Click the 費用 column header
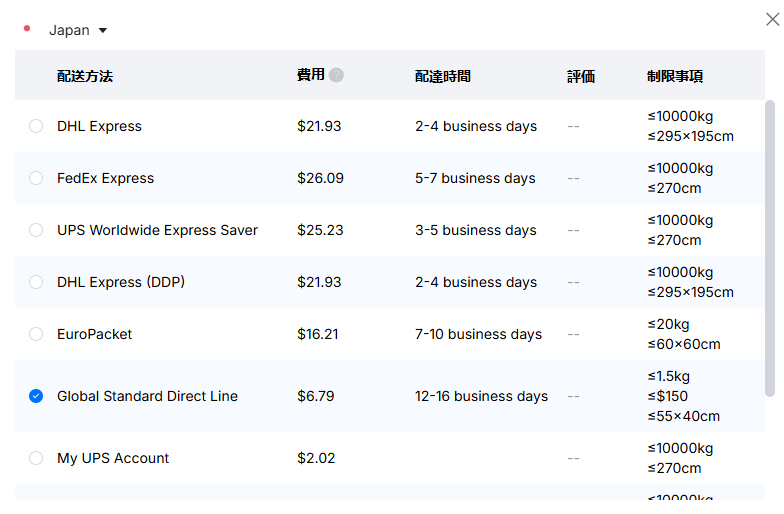This screenshot has height=514, width=784. [x=311, y=75]
